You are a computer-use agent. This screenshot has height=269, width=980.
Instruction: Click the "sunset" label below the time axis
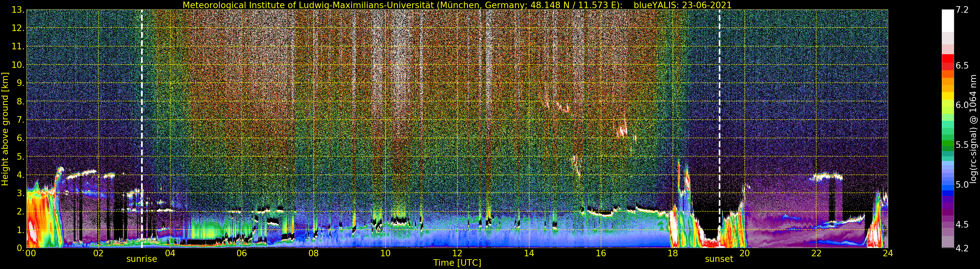[719, 259]
